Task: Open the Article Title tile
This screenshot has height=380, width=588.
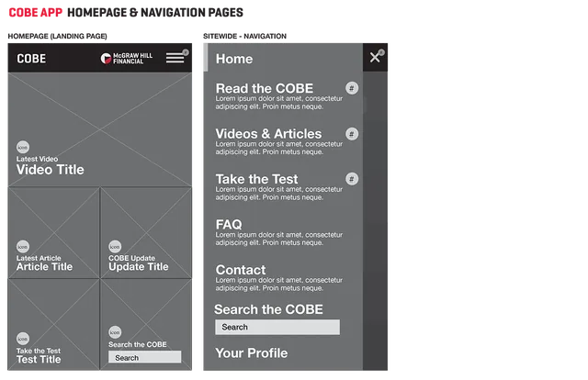Action: tap(53, 233)
